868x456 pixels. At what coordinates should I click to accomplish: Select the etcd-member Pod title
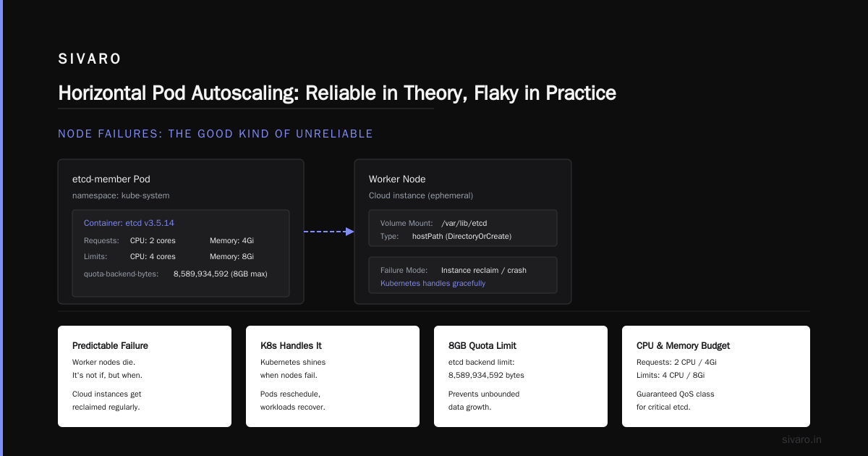tap(111, 179)
